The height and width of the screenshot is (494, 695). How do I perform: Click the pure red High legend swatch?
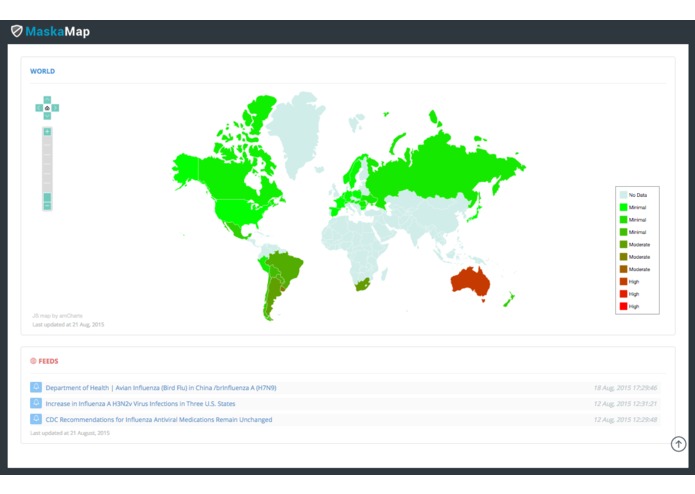pos(623,306)
